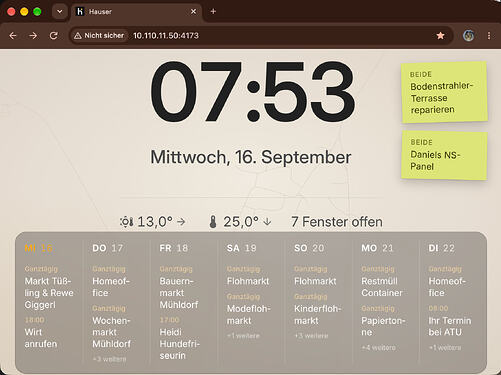The width and height of the screenshot is (501, 375).
Task: Click the indoor temperature 25,0° value
Action: (x=241, y=222)
